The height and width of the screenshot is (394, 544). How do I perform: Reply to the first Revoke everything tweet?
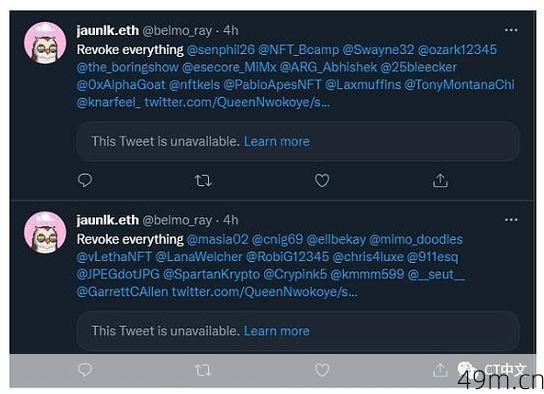(x=85, y=180)
